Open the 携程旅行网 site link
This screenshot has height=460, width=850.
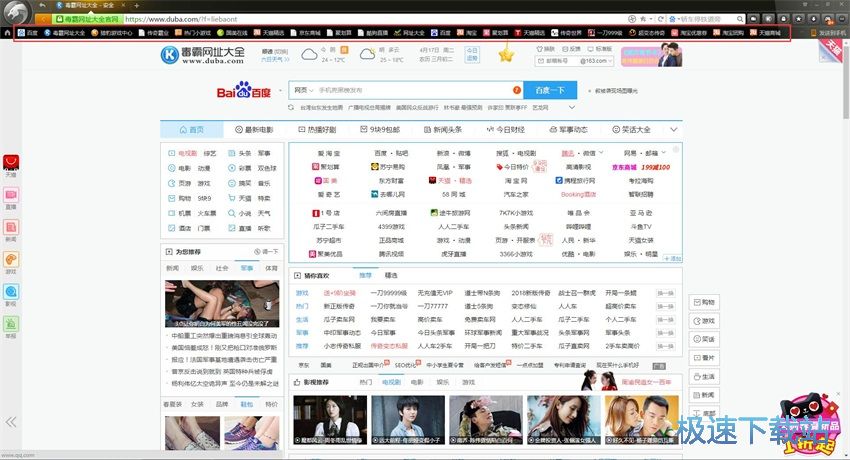(575, 180)
